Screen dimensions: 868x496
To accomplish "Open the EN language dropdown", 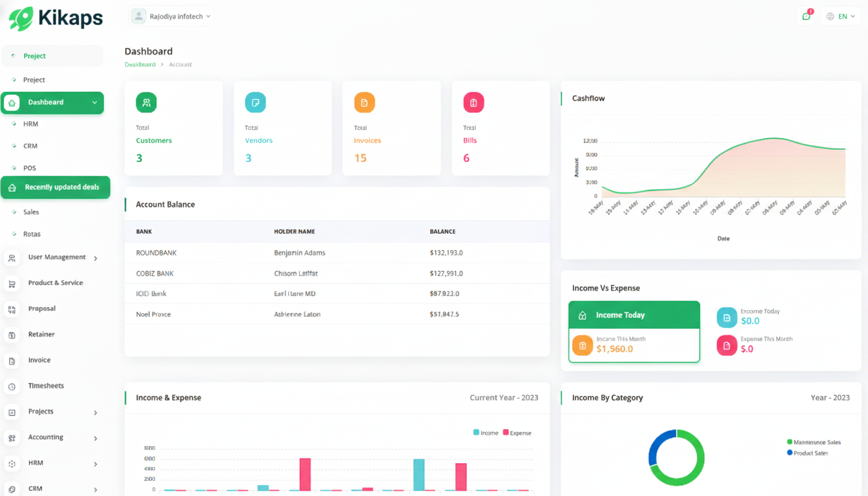I will point(840,15).
